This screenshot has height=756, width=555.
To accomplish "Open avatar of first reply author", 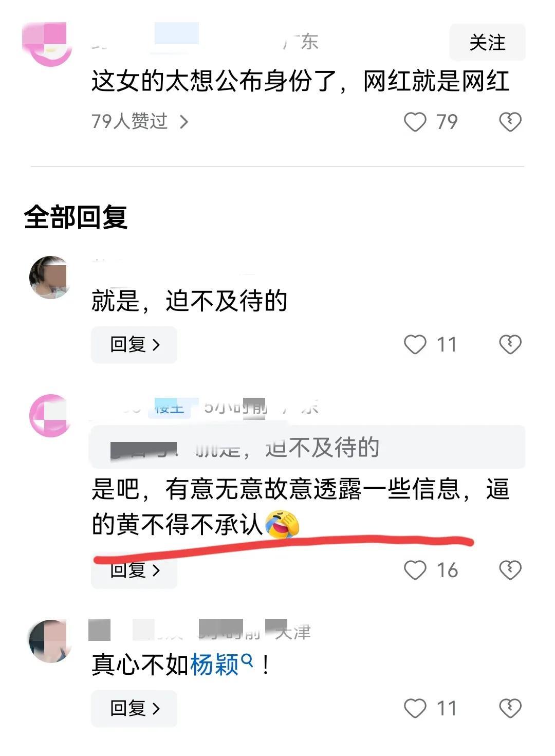I will [50, 278].
